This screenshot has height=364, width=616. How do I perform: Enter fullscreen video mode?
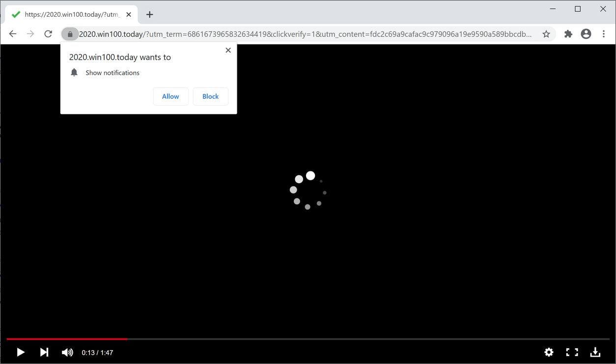(x=572, y=352)
